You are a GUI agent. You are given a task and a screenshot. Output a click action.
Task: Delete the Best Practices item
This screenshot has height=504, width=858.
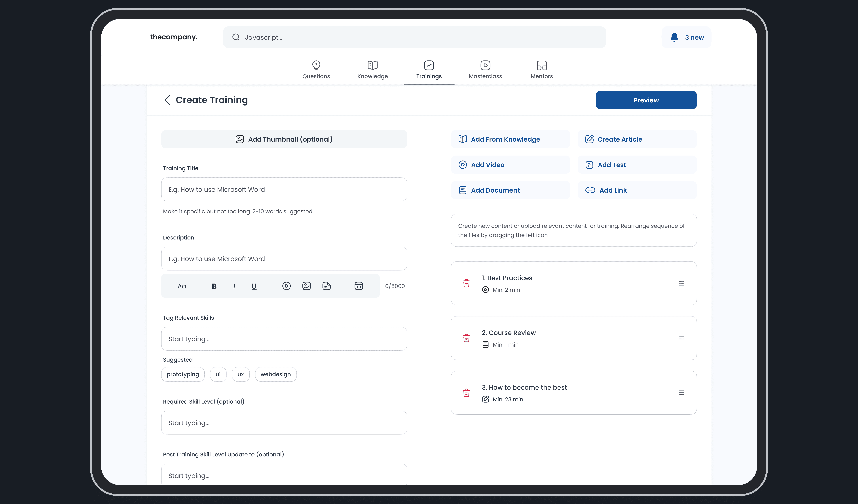[x=466, y=283]
